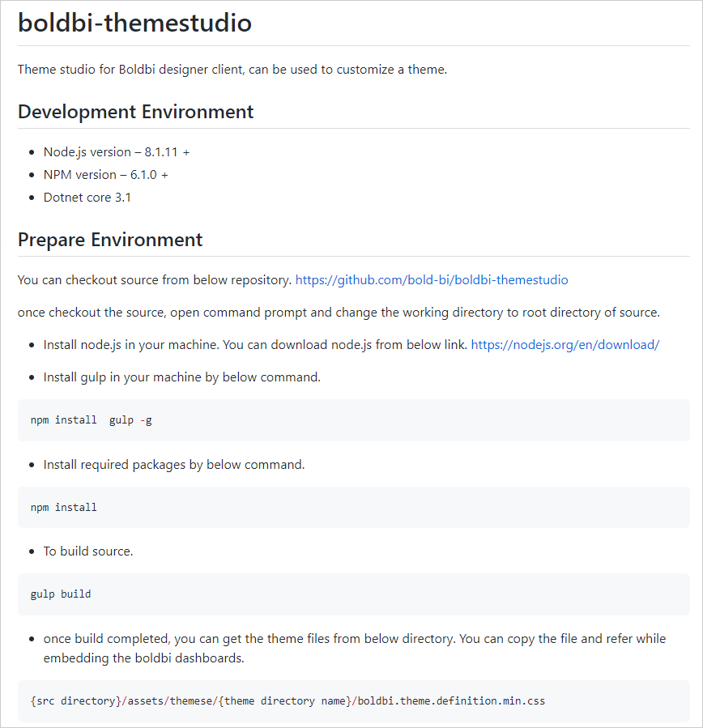Click the 'npm install gulp -g' code block
Viewport: 703px width, 728px height.
[91, 420]
